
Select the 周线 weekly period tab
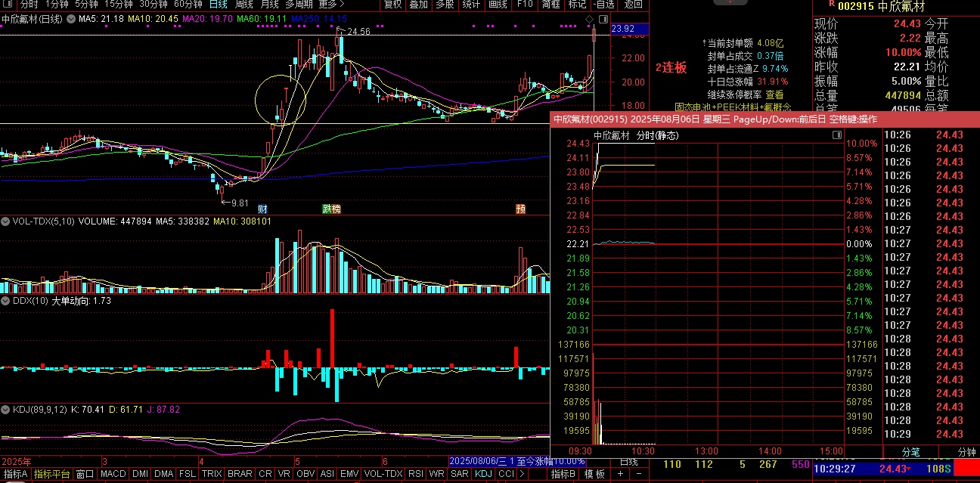pyautogui.click(x=243, y=4)
